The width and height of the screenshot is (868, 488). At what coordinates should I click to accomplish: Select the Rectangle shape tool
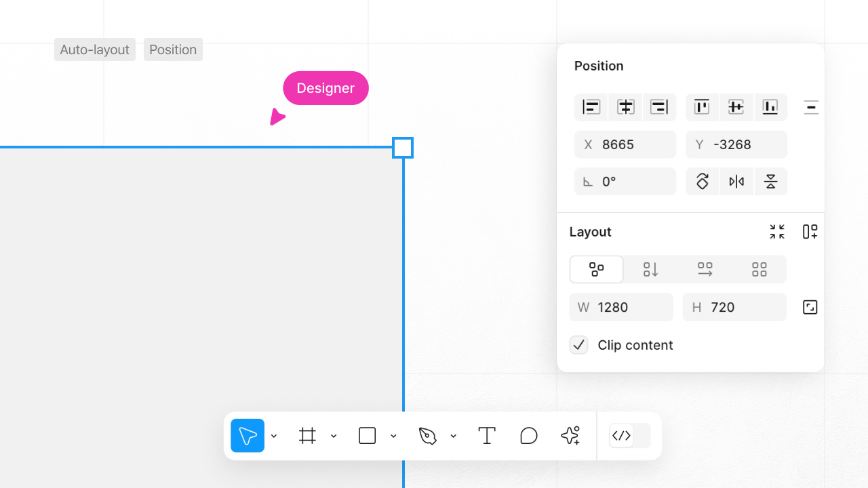click(367, 436)
